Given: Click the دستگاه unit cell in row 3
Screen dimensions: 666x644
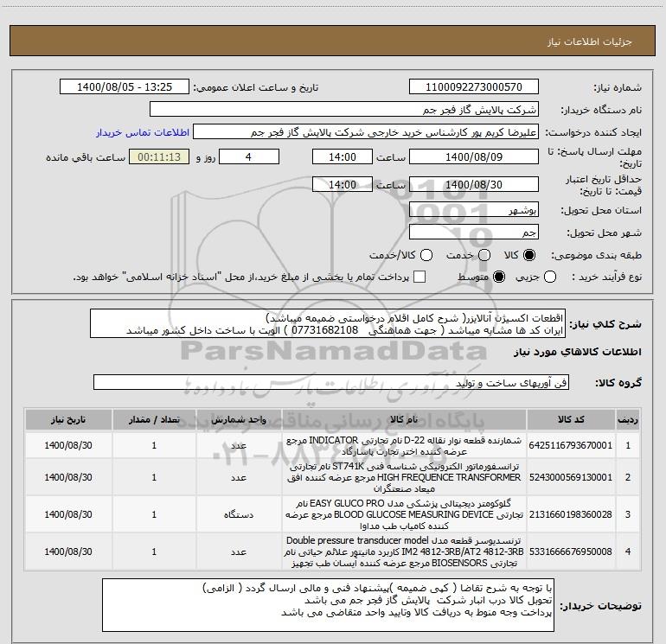Looking at the screenshot, I should coord(239,514).
